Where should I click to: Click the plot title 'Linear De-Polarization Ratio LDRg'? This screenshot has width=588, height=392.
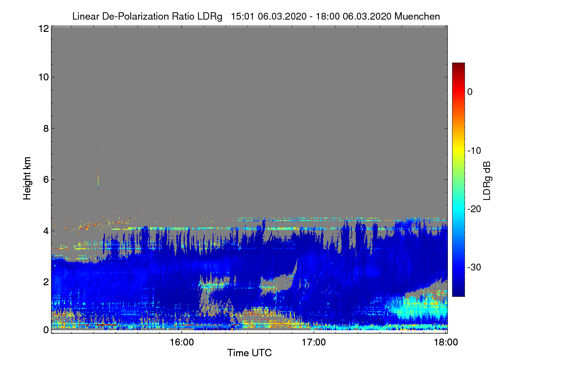pos(147,16)
